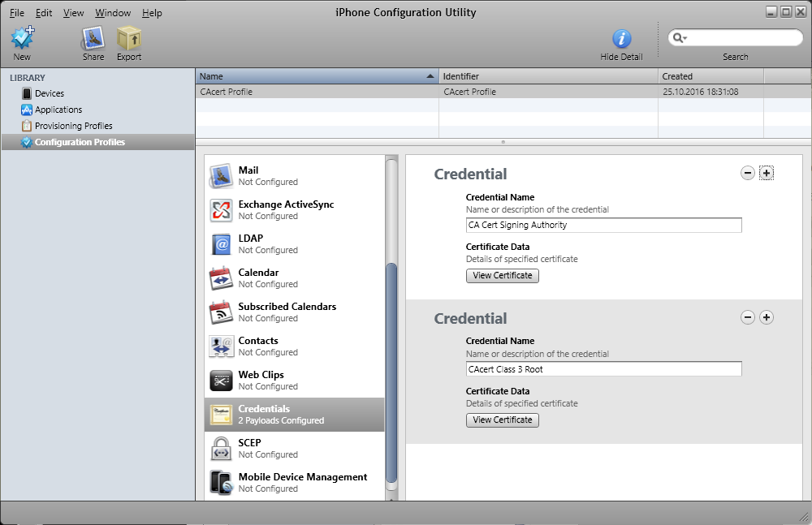This screenshot has height=525, width=812.
Task: Open the search options dropdown magnifier
Action: coord(679,38)
